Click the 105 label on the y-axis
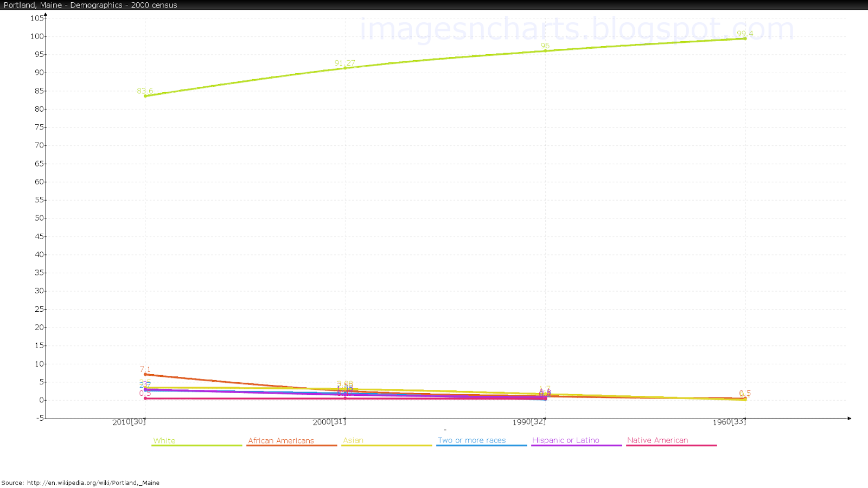 (x=38, y=18)
